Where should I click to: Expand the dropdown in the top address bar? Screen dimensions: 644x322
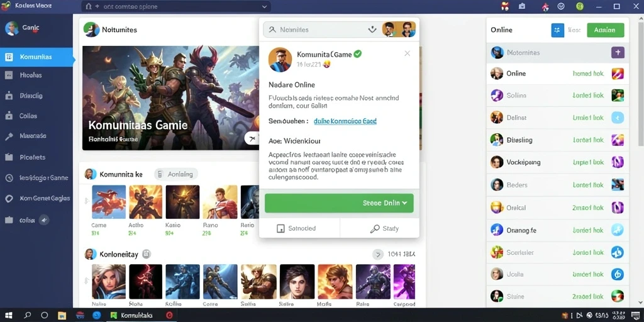[x=265, y=6]
